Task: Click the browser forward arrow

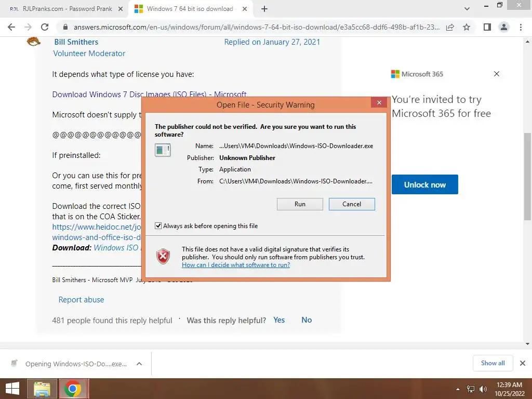Action: pyautogui.click(x=28, y=27)
